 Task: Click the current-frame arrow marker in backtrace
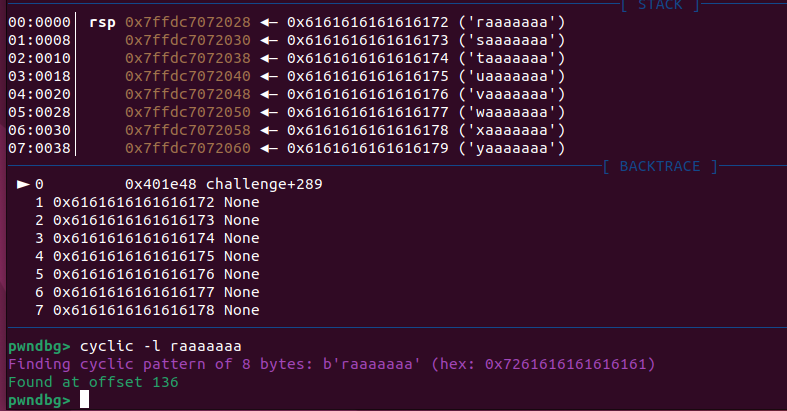click(23, 184)
